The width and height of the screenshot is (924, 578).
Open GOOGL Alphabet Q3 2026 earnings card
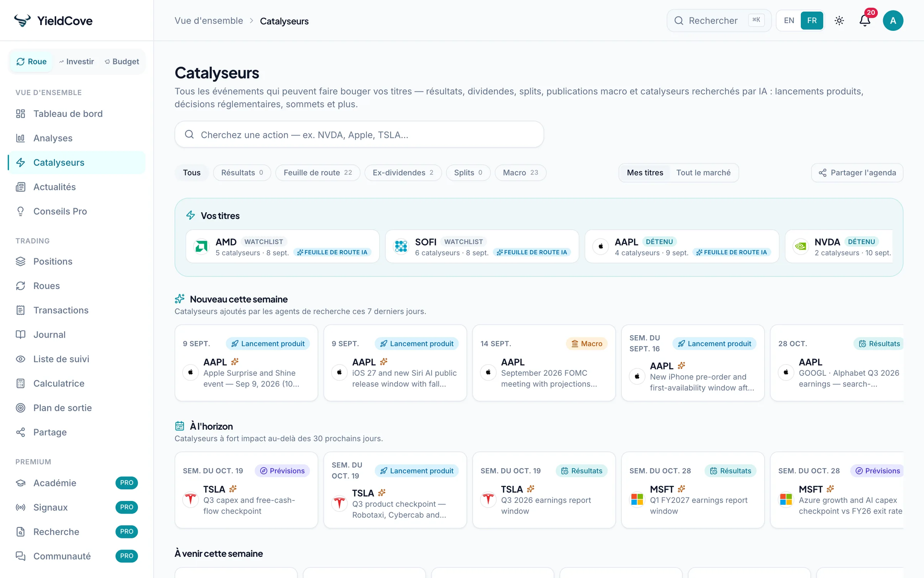837,363
